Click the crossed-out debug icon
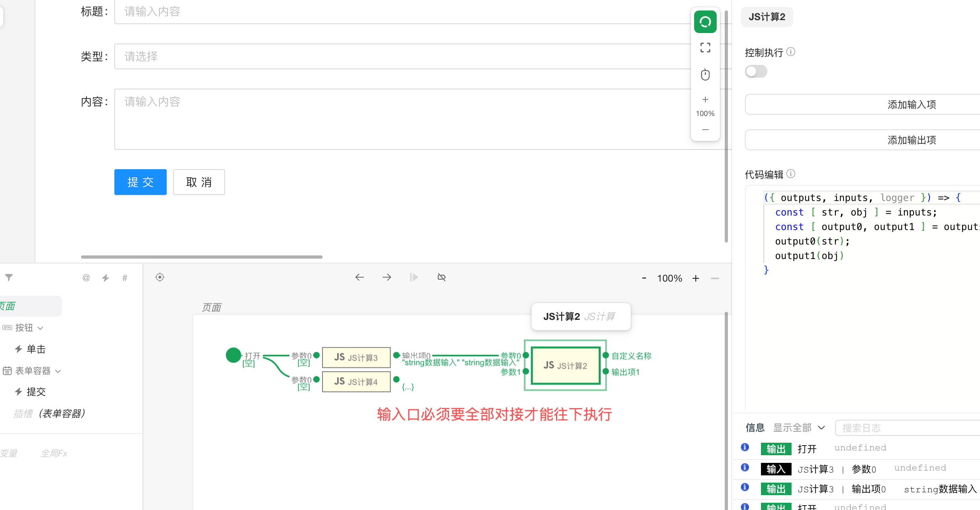The image size is (980, 510). [441, 277]
